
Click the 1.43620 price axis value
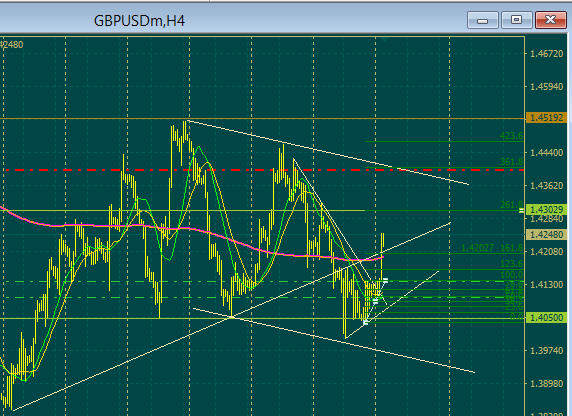point(546,186)
